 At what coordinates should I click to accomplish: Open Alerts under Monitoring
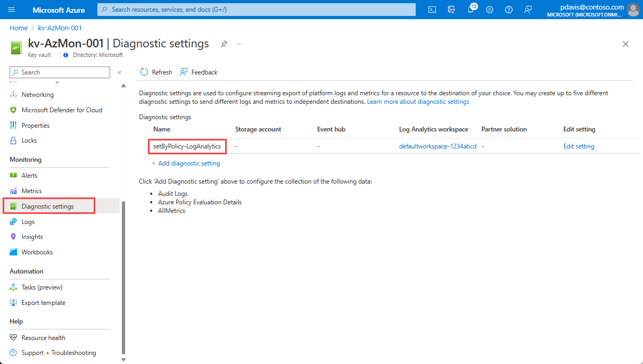pyautogui.click(x=29, y=176)
